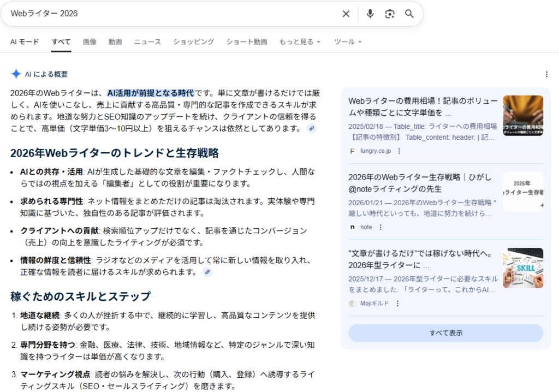Activate voice search with the microphone icon
This screenshot has width=559, height=392.
370,14
